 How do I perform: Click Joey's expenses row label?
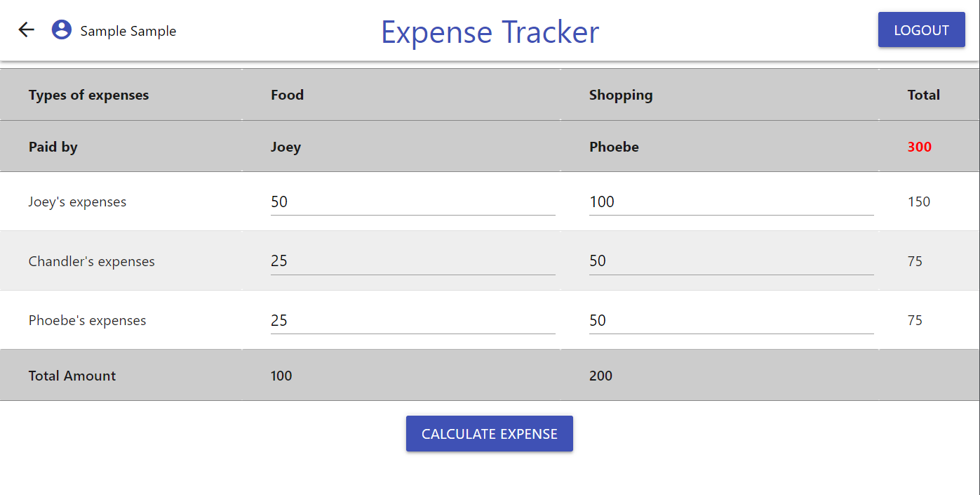click(77, 202)
